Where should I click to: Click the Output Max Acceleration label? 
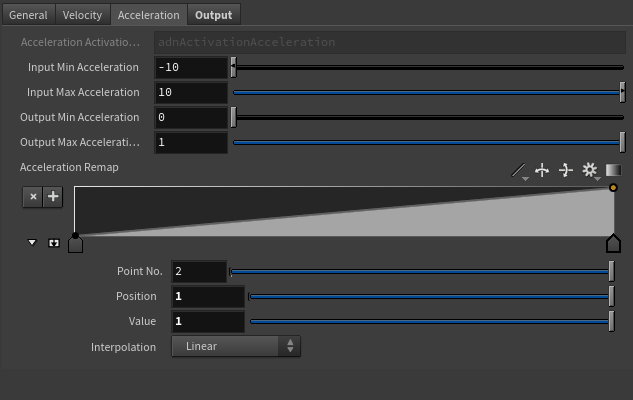coord(80,142)
